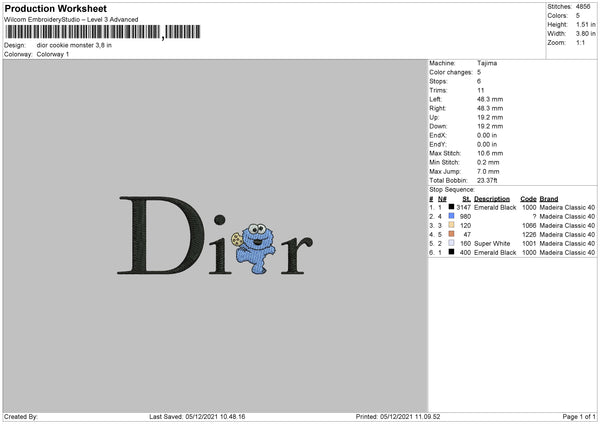Click the Down value 19.2 mm
Image resolution: width=600 pixels, height=424 pixels.
pyautogui.click(x=490, y=126)
